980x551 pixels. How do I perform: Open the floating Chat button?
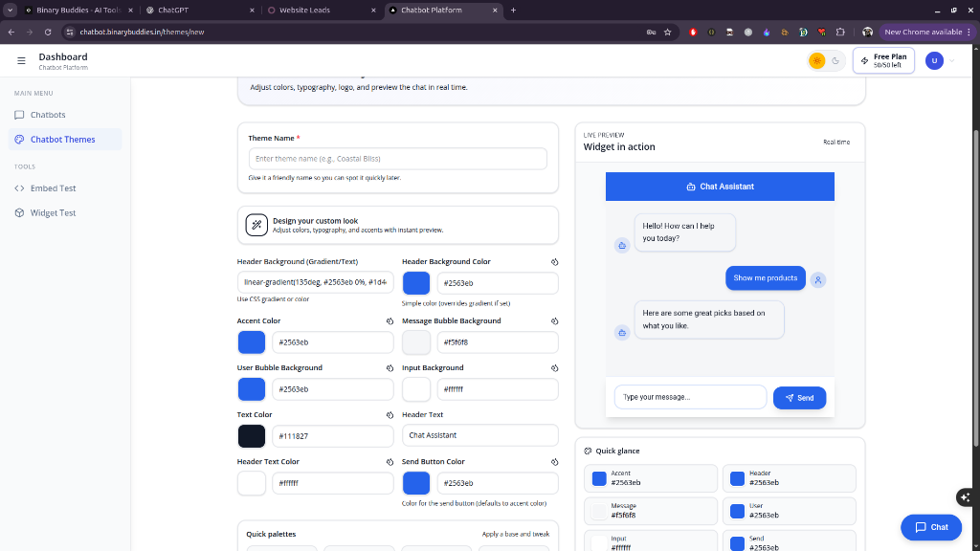(930, 527)
